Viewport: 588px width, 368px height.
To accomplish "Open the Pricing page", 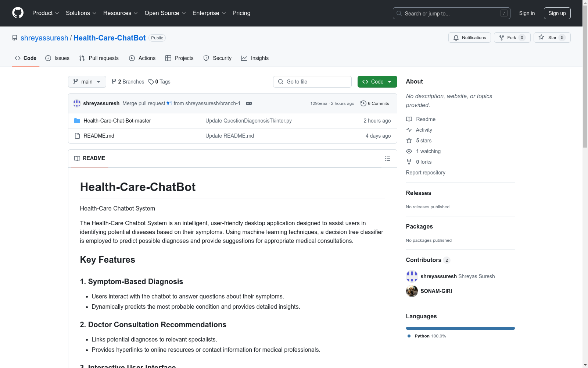I will tap(241, 13).
